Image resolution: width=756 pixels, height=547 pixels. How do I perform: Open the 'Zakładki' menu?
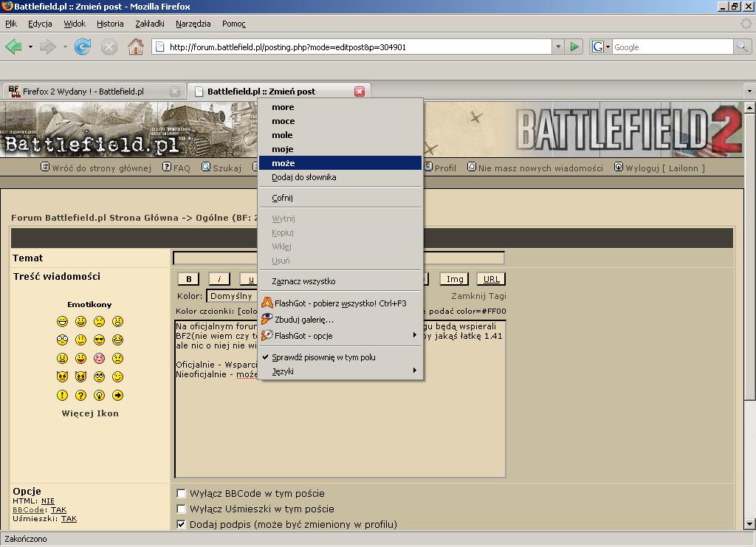tap(150, 24)
